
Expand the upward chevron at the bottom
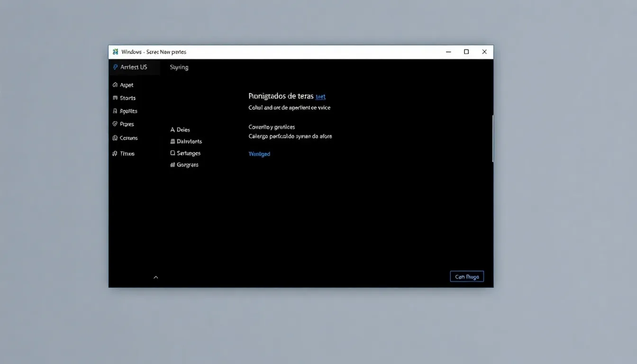(156, 277)
